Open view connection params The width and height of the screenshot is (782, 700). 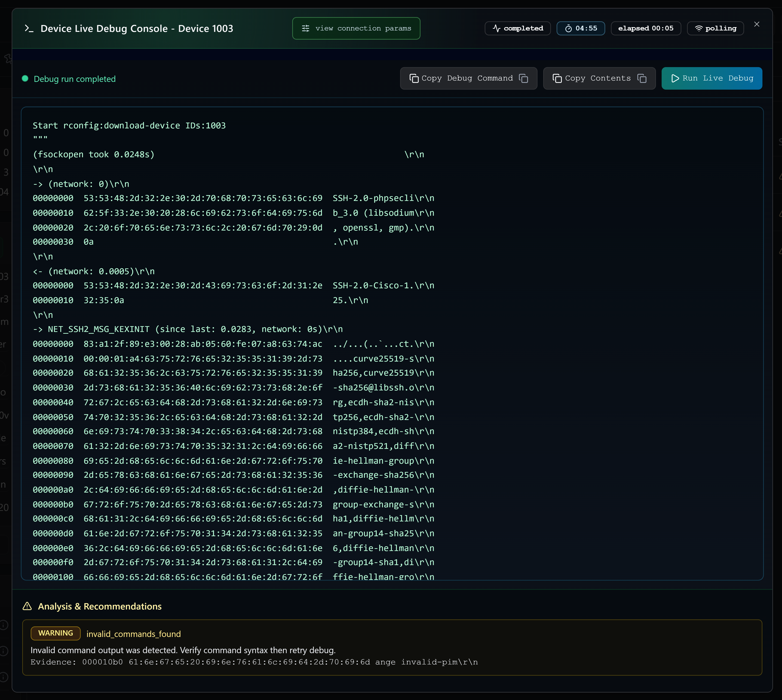[356, 28]
